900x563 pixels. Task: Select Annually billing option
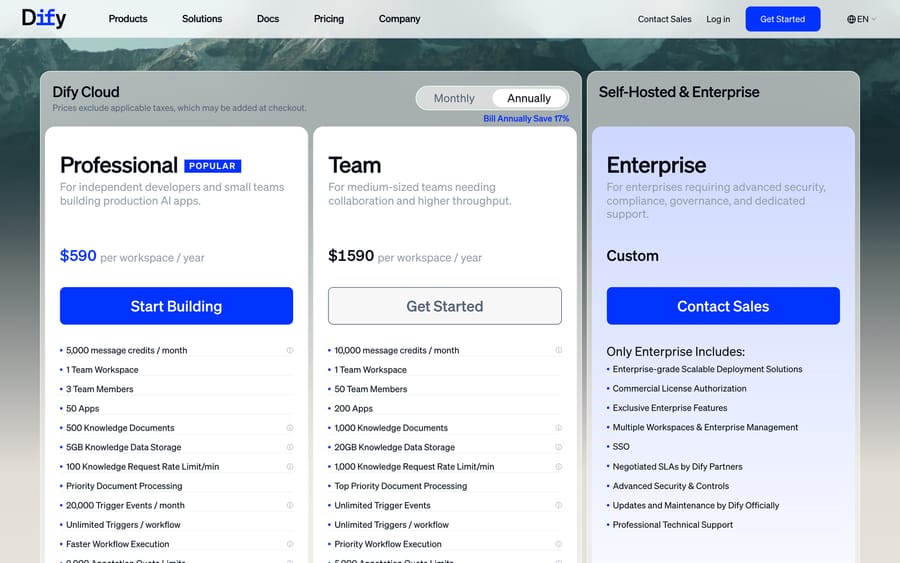click(x=529, y=98)
